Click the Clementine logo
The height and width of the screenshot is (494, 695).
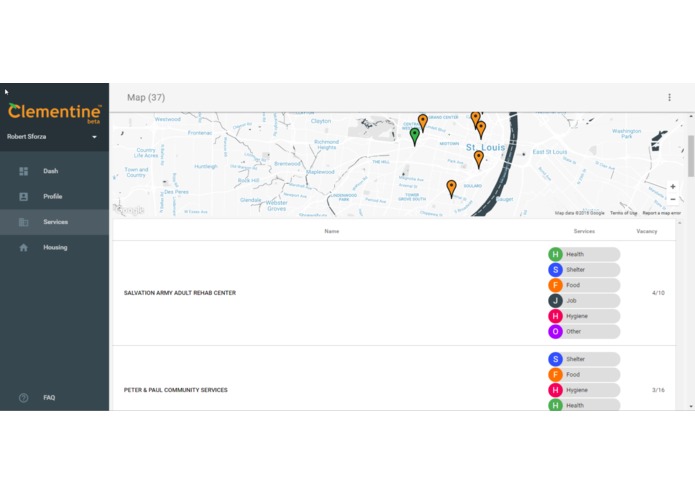[x=55, y=113]
